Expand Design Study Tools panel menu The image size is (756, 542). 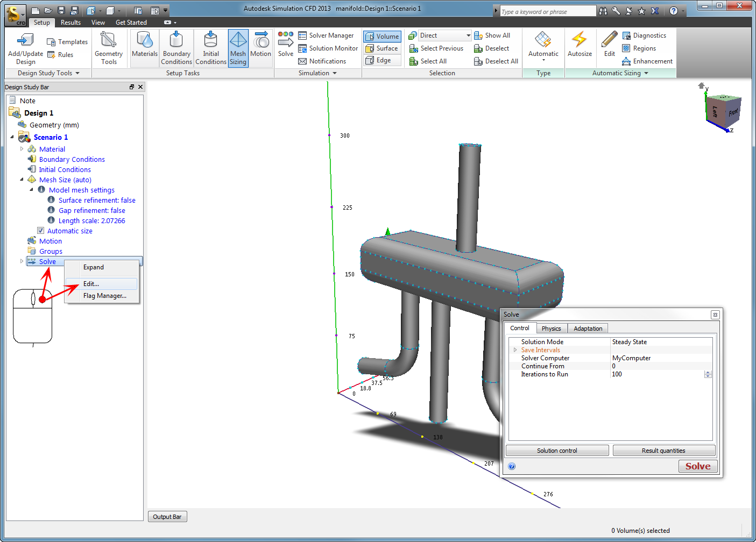point(48,73)
